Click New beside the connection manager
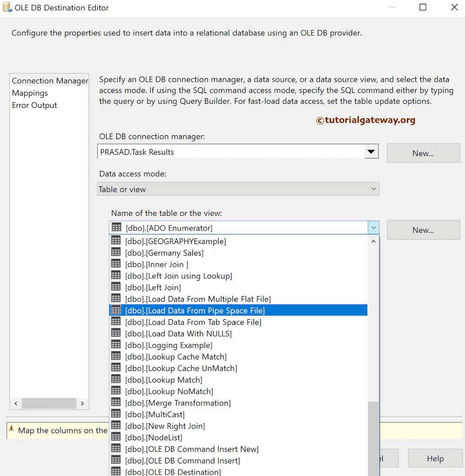Image resolution: width=465 pixels, height=476 pixels. (x=423, y=153)
